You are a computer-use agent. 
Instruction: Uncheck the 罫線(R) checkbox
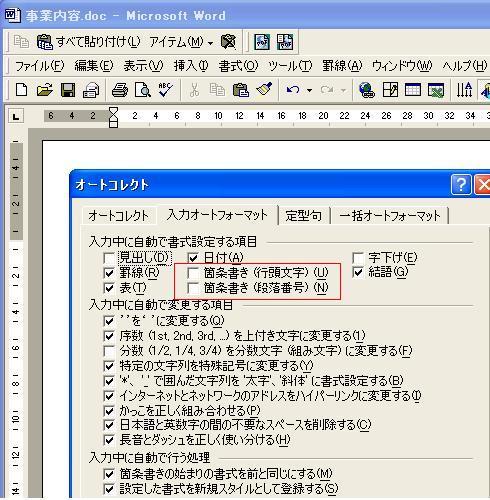pos(109,273)
